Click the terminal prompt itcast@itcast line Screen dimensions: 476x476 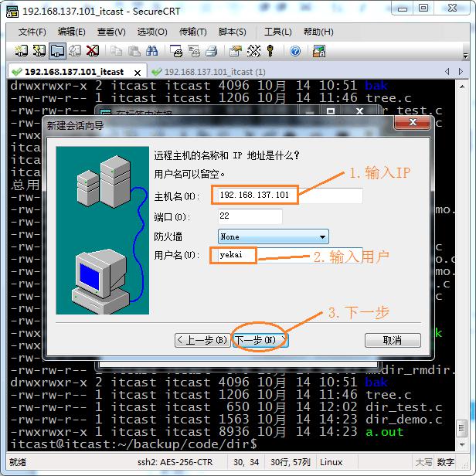pyautogui.click(x=134, y=444)
